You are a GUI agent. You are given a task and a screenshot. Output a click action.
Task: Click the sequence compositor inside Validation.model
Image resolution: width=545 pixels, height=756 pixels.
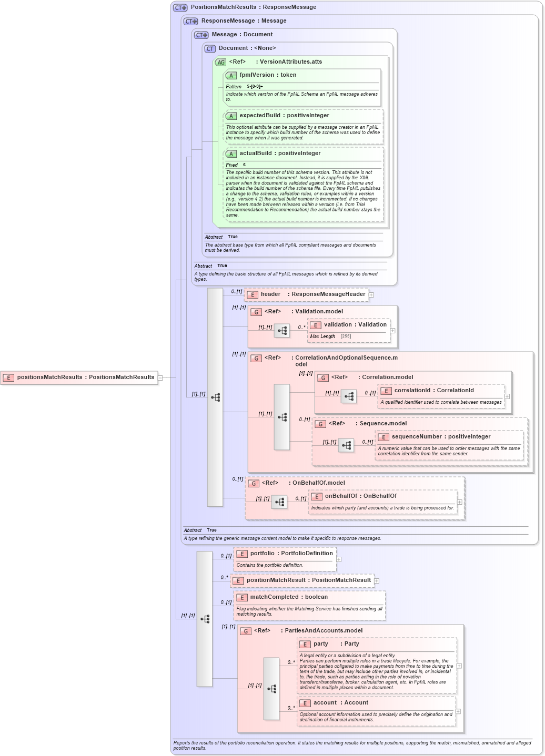(x=282, y=331)
